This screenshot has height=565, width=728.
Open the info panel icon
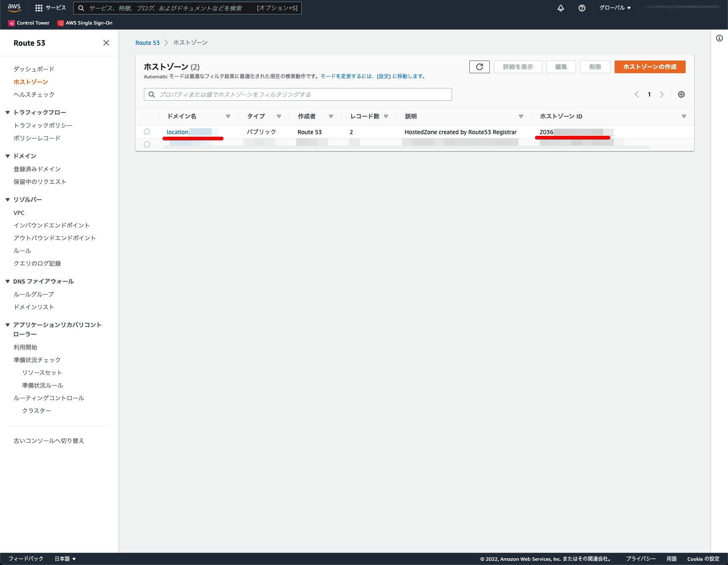coord(720,38)
